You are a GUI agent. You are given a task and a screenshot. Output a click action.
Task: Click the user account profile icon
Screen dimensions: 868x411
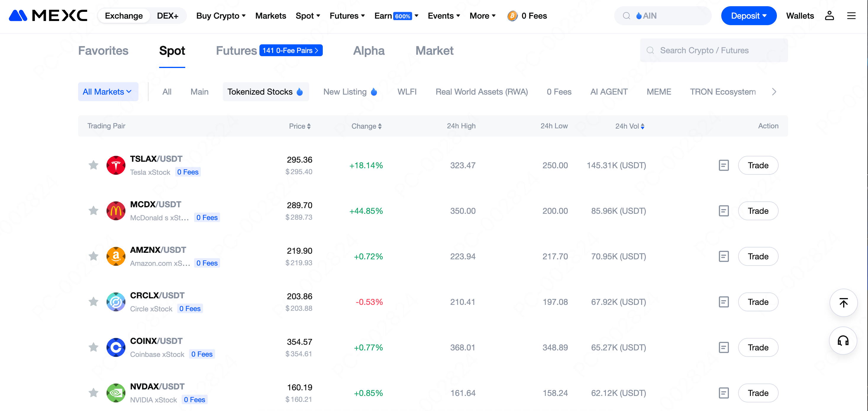pyautogui.click(x=829, y=16)
